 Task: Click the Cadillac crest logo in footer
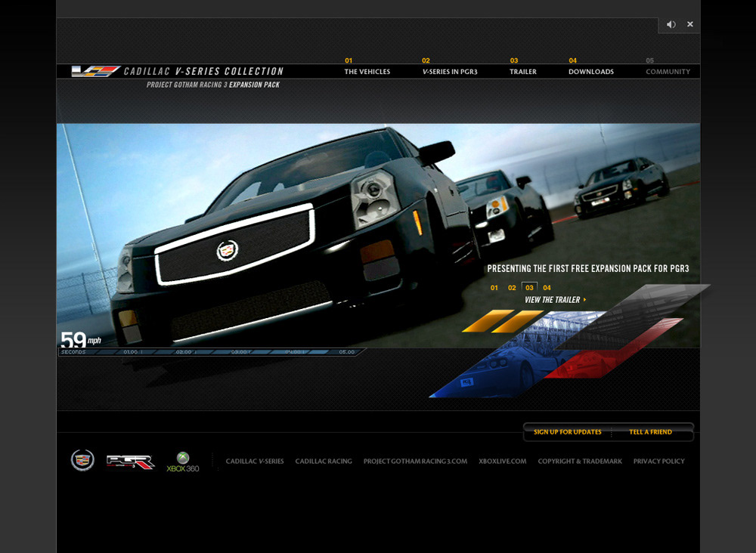tap(82, 460)
